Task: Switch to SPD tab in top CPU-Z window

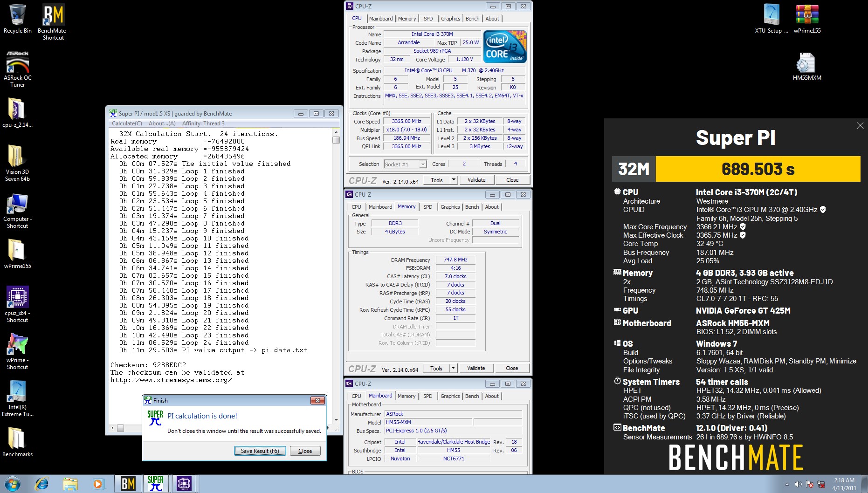Action: pos(428,19)
